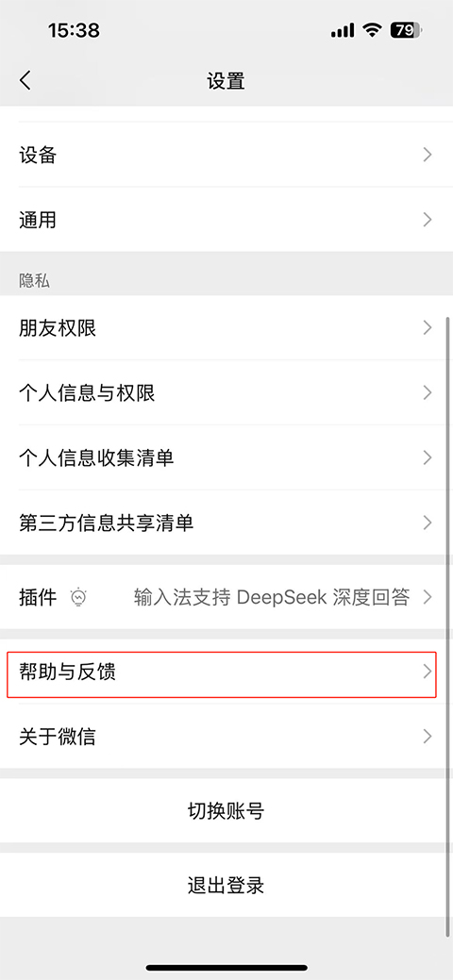This screenshot has width=453, height=980.
Task: Tap the back arrow icon
Action: (25, 80)
